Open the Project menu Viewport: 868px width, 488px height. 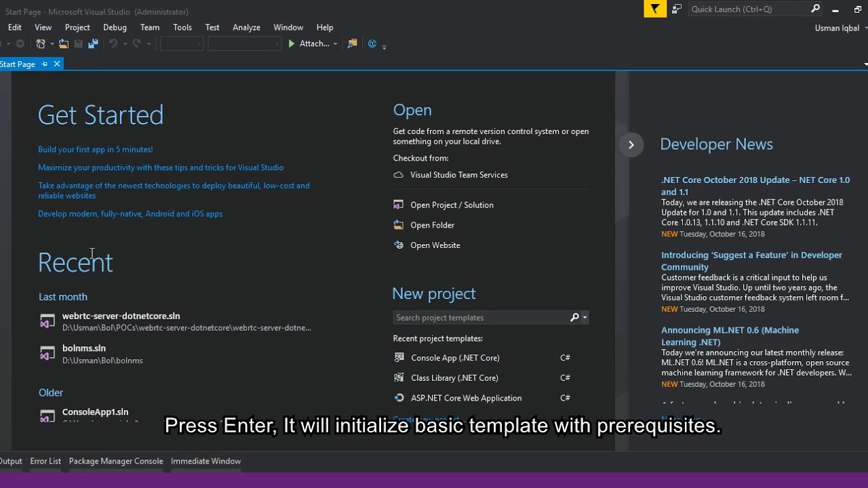[77, 27]
